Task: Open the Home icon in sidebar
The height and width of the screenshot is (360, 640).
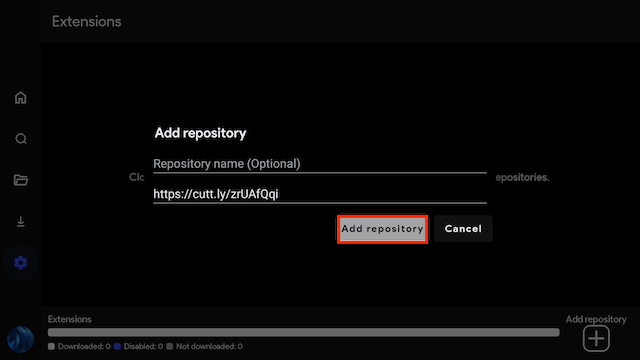Action: [20, 98]
